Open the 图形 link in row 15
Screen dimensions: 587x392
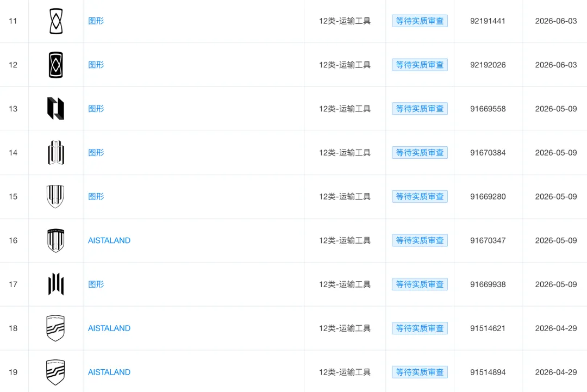tap(96, 197)
